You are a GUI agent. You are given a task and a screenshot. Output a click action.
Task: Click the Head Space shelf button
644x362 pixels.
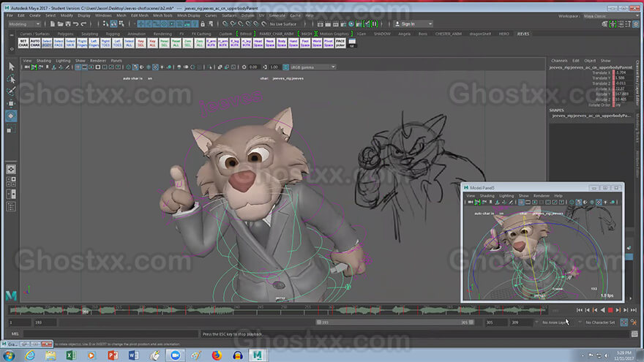point(258,42)
